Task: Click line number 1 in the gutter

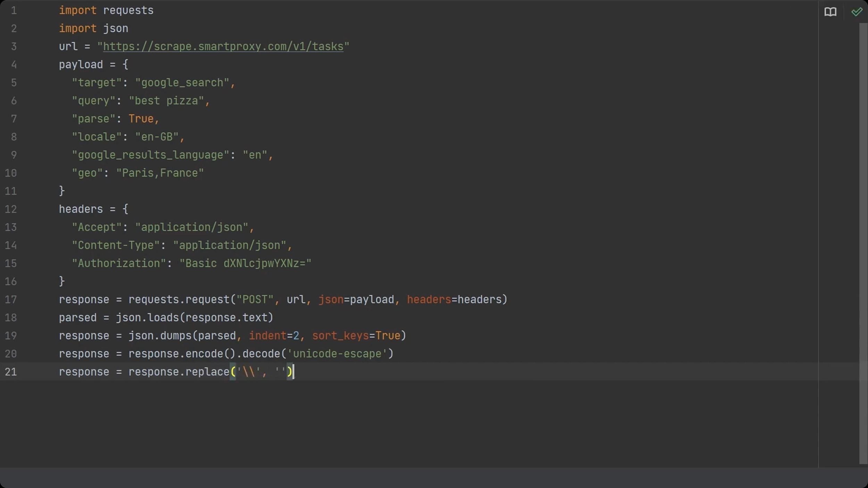Action: pos(14,10)
